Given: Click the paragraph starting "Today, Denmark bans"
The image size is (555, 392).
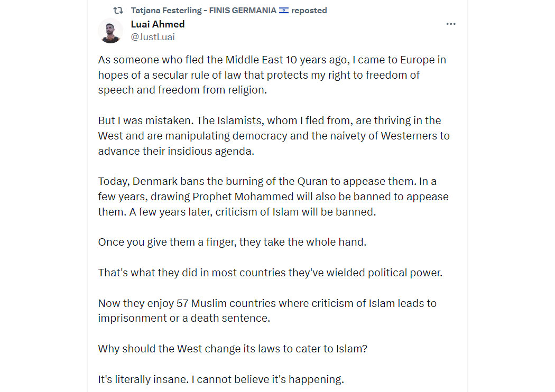Looking at the screenshot, I should pyautogui.click(x=273, y=197).
